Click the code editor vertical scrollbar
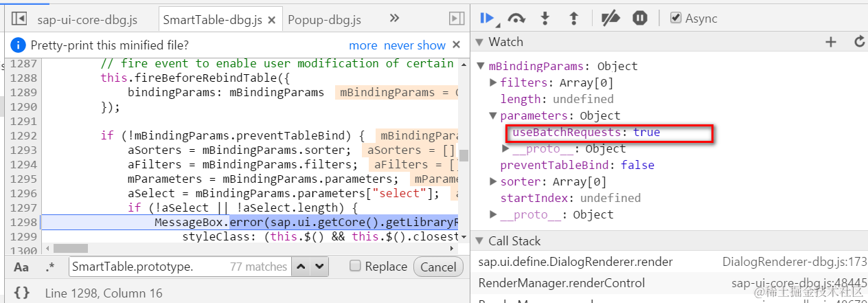 465,155
